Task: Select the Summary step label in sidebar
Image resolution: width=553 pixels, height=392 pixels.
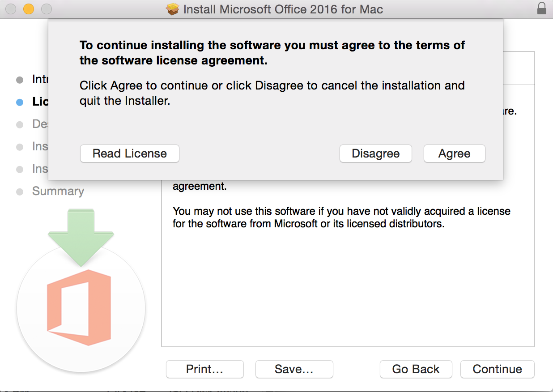Action: click(x=58, y=191)
